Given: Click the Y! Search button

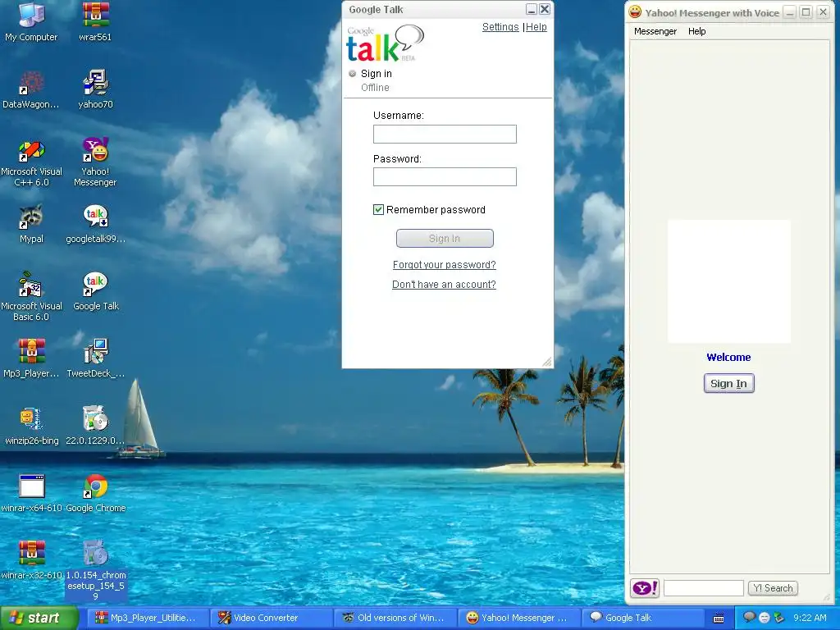Looking at the screenshot, I should [x=773, y=588].
